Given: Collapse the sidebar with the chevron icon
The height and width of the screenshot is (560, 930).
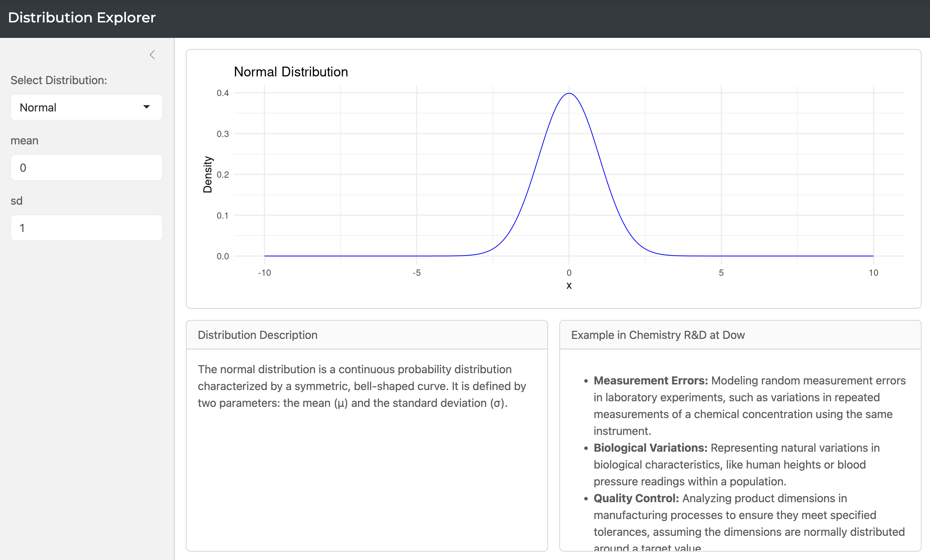Looking at the screenshot, I should pos(152,55).
